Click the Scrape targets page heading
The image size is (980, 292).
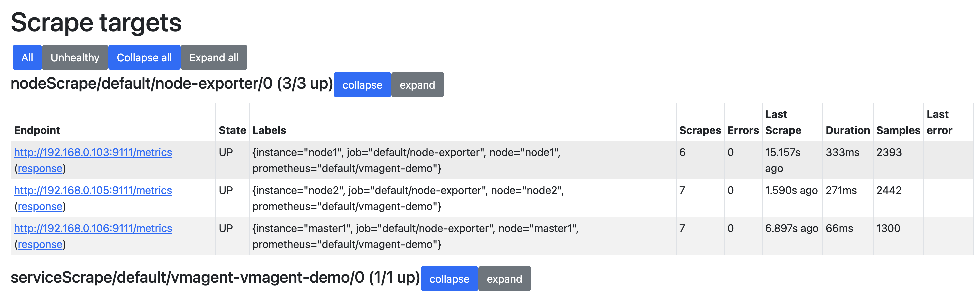pyautogui.click(x=96, y=22)
